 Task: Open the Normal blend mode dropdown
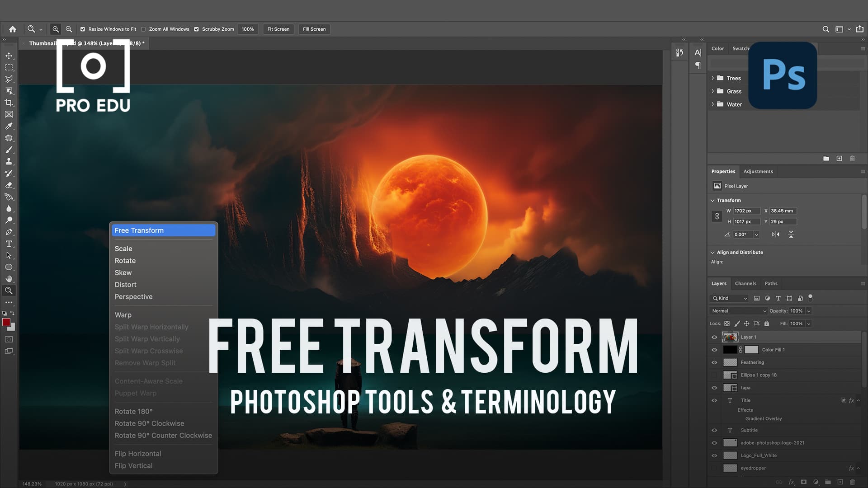(738, 311)
